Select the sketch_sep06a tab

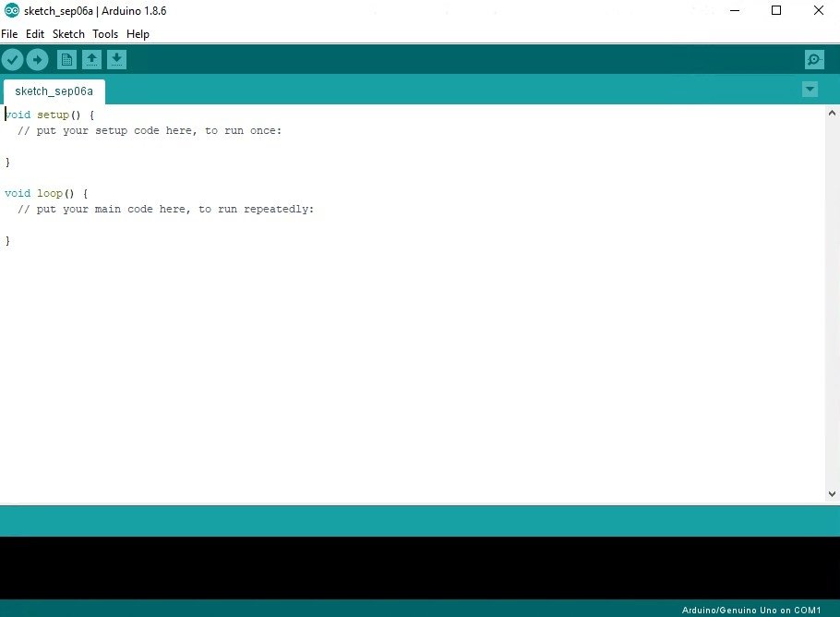(53, 91)
